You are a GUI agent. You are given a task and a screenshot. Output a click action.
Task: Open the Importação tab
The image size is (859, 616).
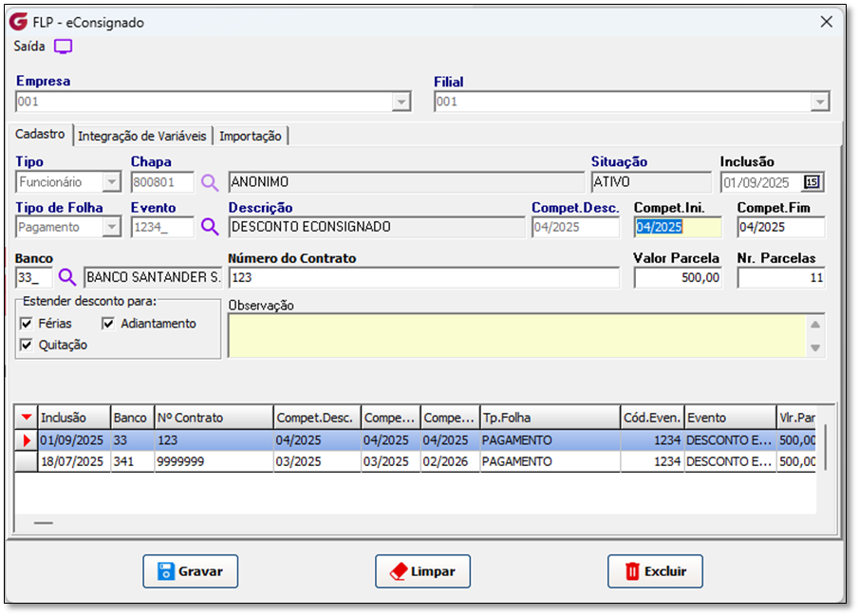click(251, 136)
